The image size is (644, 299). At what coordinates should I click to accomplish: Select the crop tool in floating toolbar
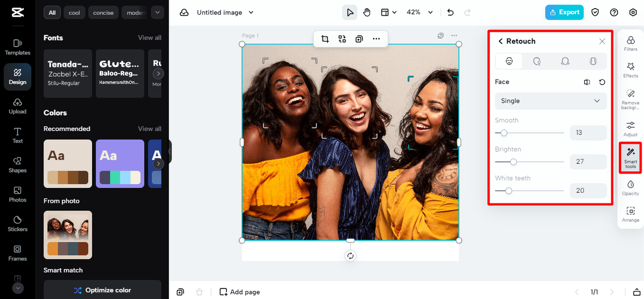coord(325,39)
